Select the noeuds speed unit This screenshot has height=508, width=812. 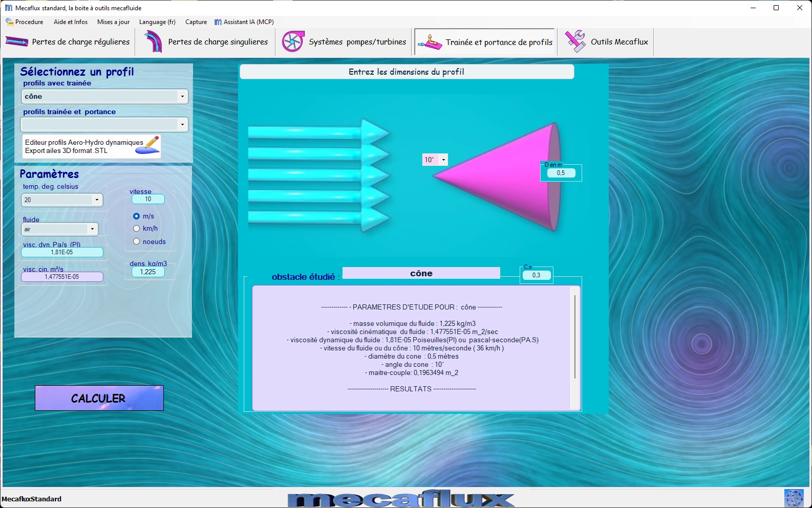pyautogui.click(x=136, y=241)
